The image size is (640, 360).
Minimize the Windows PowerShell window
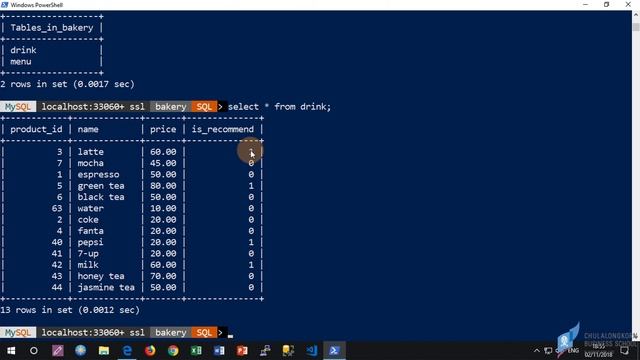point(585,5)
